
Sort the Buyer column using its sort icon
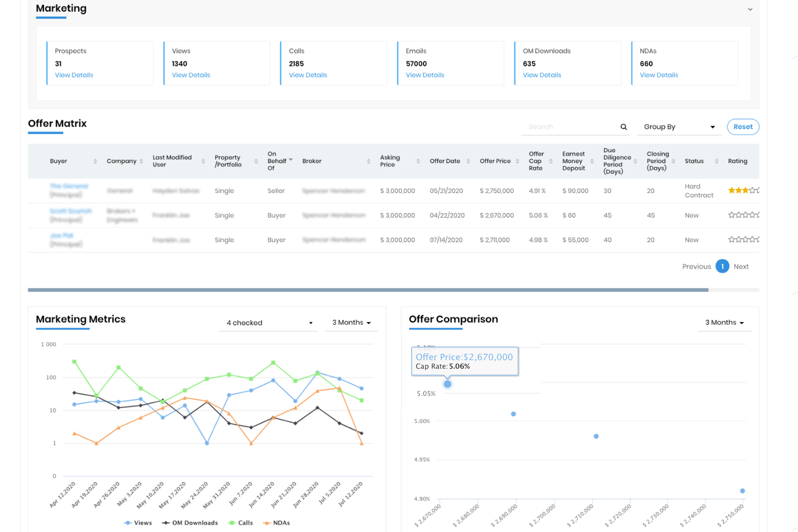click(x=95, y=161)
